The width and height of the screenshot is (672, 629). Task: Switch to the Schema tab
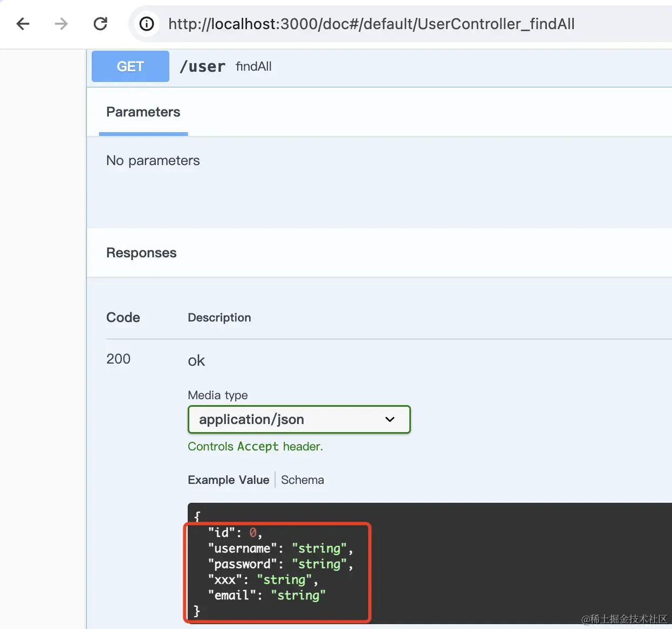point(303,480)
